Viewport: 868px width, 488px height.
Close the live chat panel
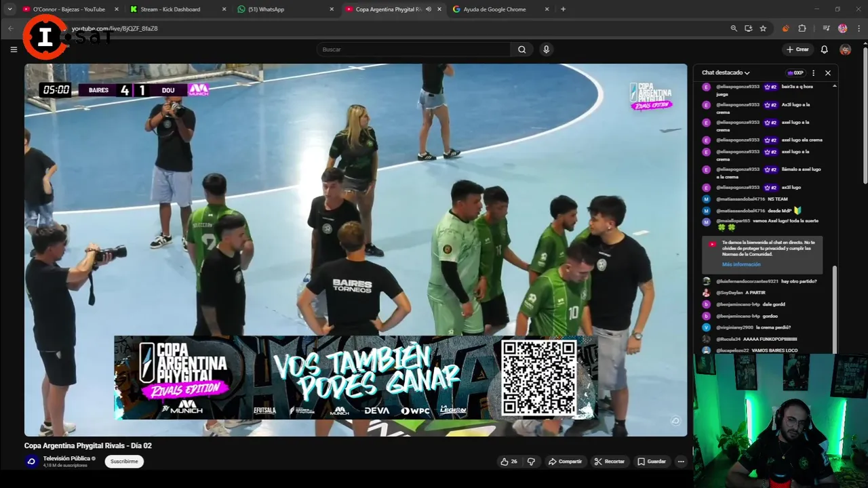pyautogui.click(x=827, y=73)
